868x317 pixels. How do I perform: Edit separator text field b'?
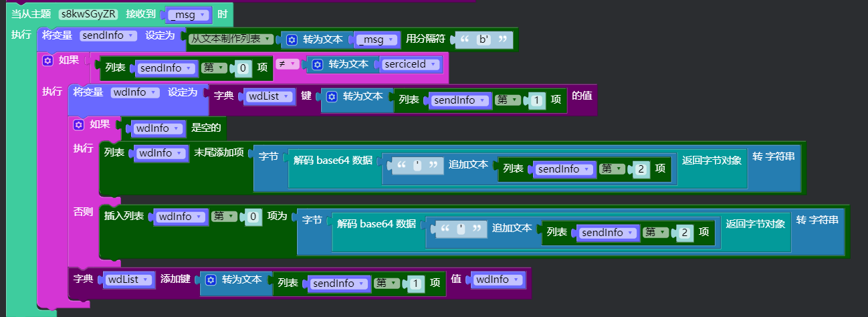pos(484,40)
